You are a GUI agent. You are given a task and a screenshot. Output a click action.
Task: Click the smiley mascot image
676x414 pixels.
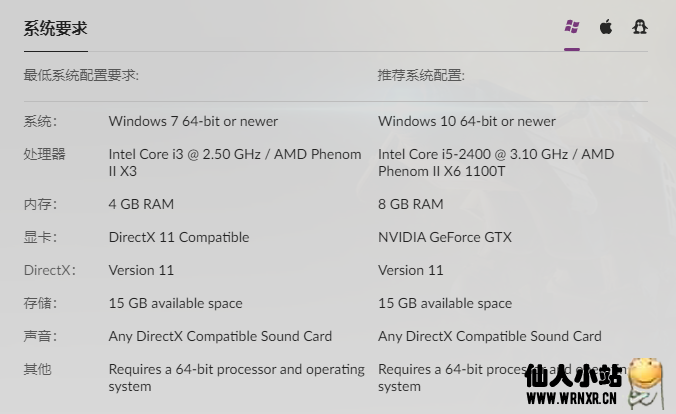tap(645, 383)
